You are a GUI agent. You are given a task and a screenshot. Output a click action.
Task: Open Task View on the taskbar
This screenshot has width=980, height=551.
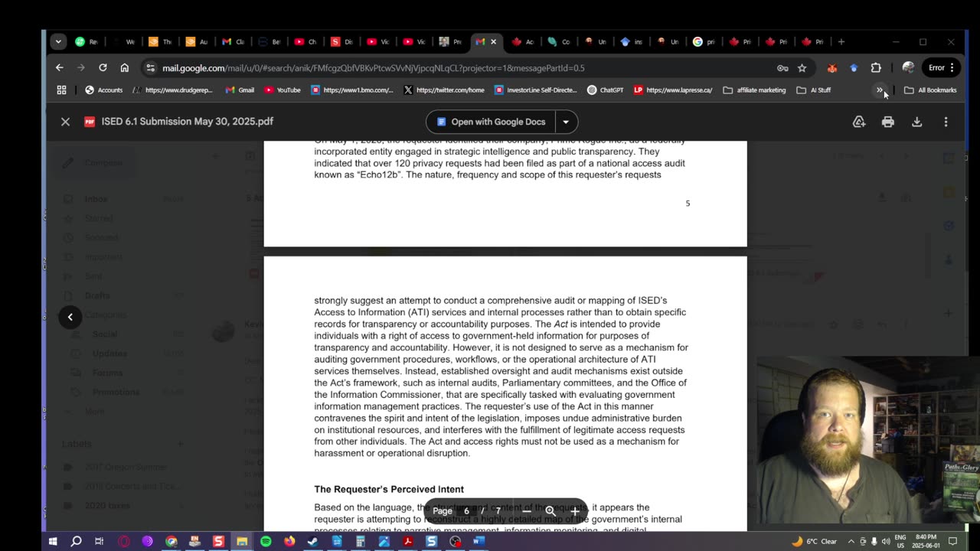(100, 541)
